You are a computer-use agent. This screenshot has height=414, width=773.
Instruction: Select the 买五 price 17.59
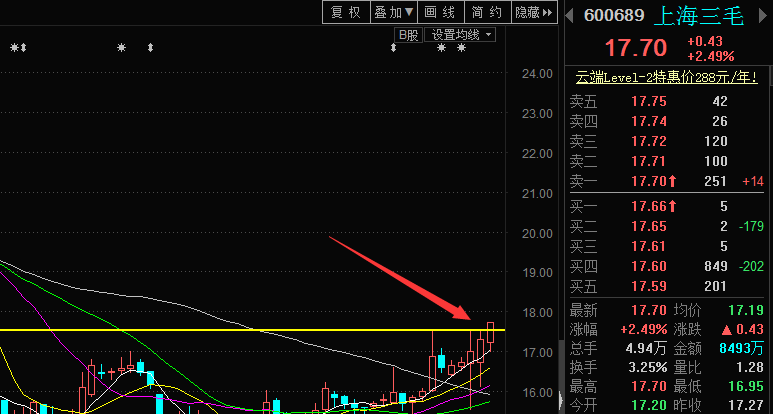click(649, 286)
